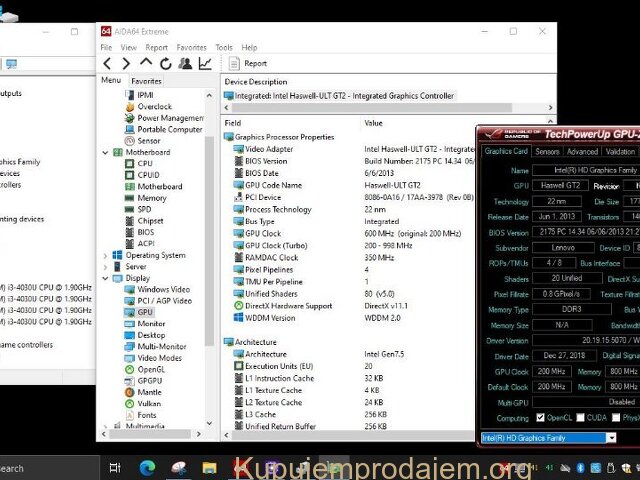The width and height of the screenshot is (640, 480).
Task: Open the Manage users toolbar icon
Action: (186, 63)
